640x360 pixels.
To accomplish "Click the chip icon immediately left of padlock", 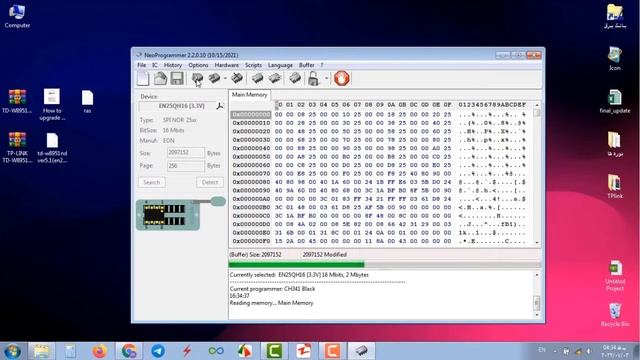I will coord(295,78).
